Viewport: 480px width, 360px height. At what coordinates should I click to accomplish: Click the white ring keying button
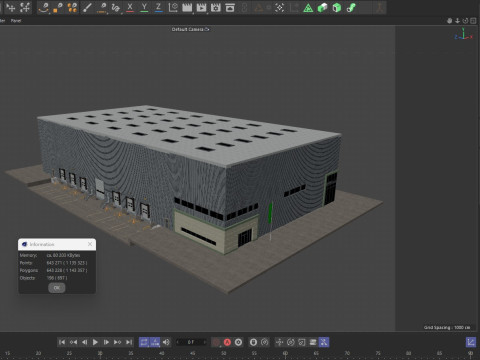click(x=238, y=342)
